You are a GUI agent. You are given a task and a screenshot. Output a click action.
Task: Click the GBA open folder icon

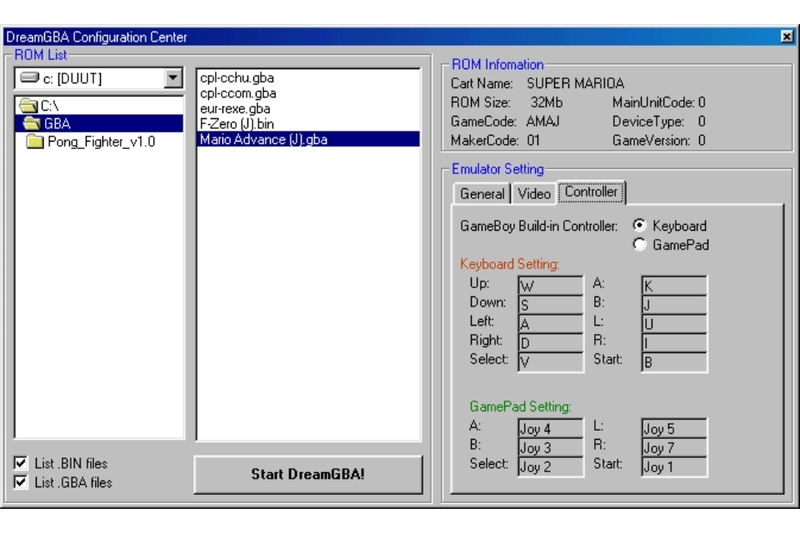[x=32, y=123]
